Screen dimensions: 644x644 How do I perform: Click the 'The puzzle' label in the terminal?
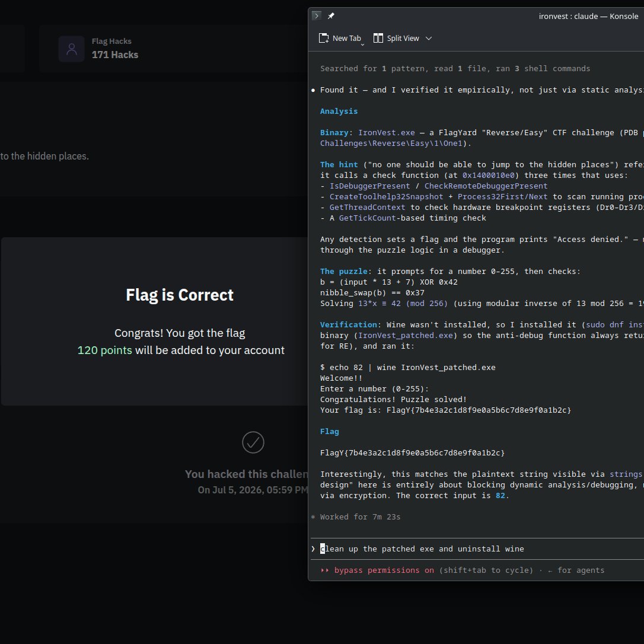click(343, 272)
